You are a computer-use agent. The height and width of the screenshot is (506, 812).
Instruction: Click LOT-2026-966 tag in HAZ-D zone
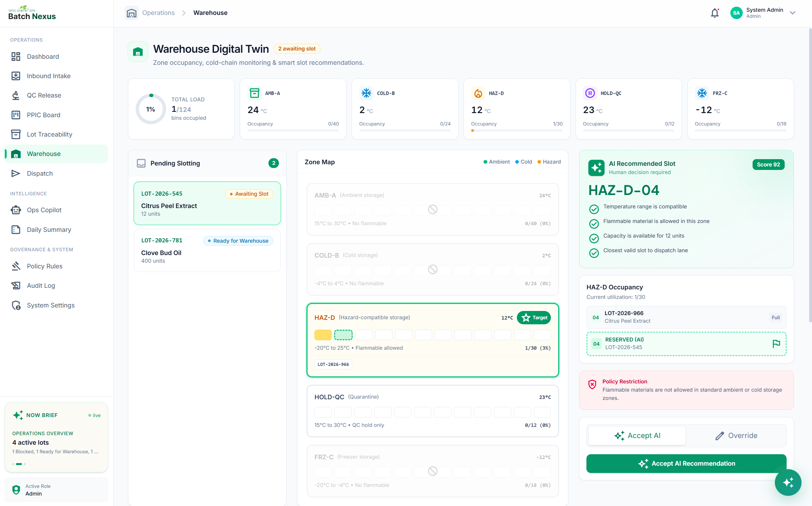coord(333,364)
